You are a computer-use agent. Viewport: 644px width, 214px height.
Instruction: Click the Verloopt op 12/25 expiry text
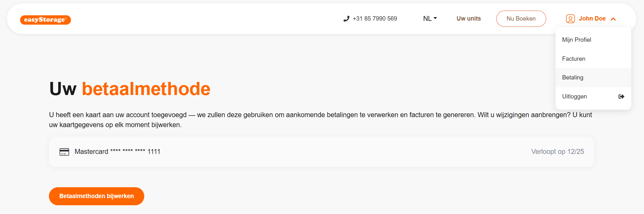tap(557, 152)
